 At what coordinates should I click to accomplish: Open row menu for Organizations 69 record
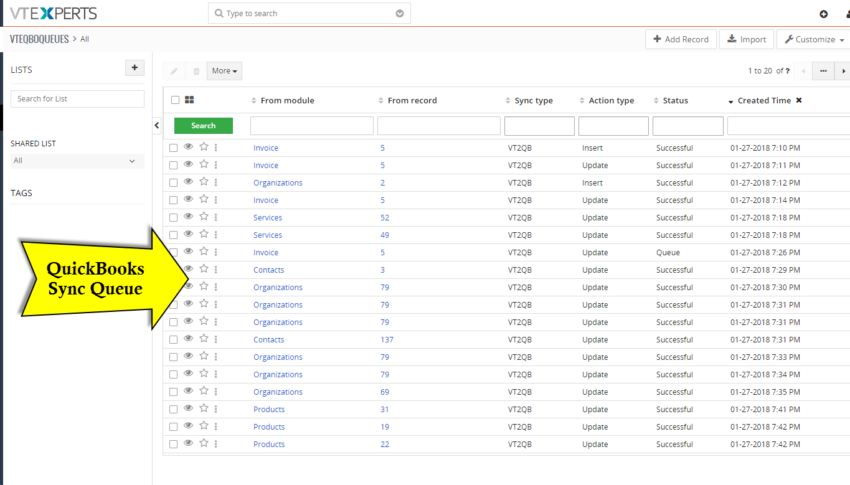pyautogui.click(x=216, y=391)
